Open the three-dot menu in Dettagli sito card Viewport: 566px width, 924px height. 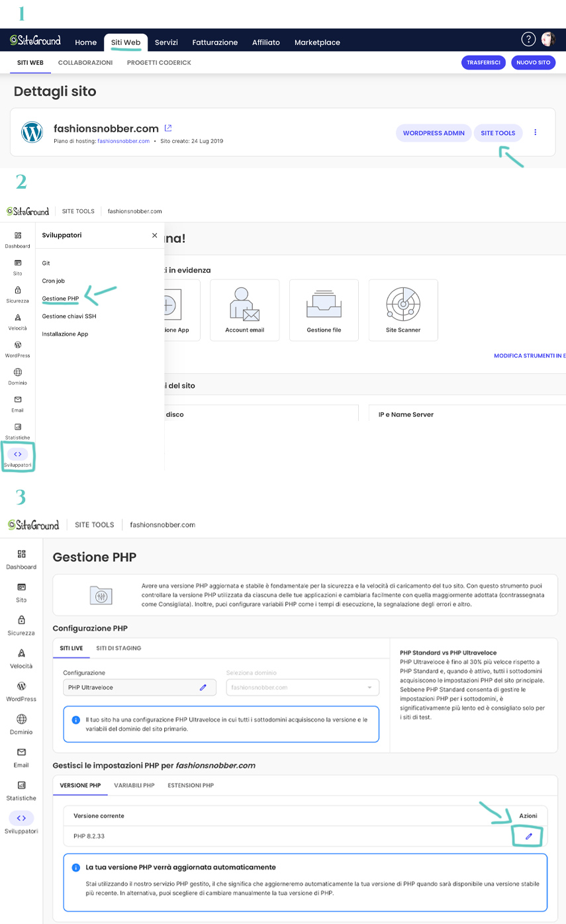click(536, 132)
